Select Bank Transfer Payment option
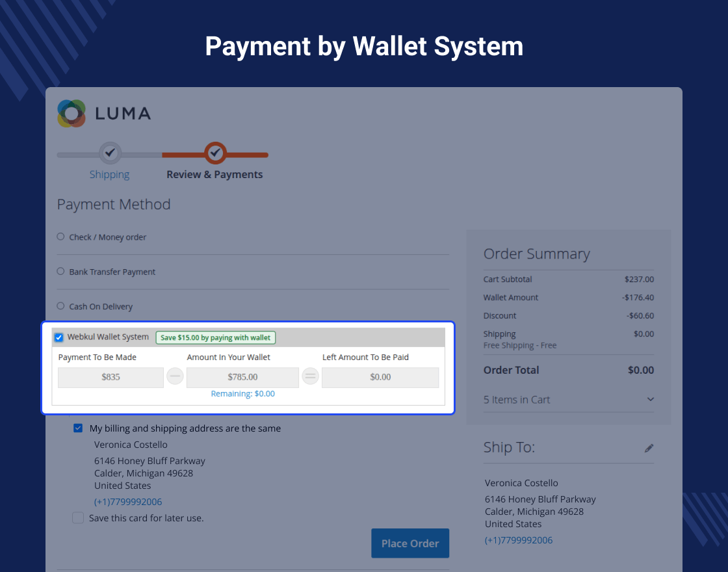This screenshot has width=728, height=572. pos(60,271)
